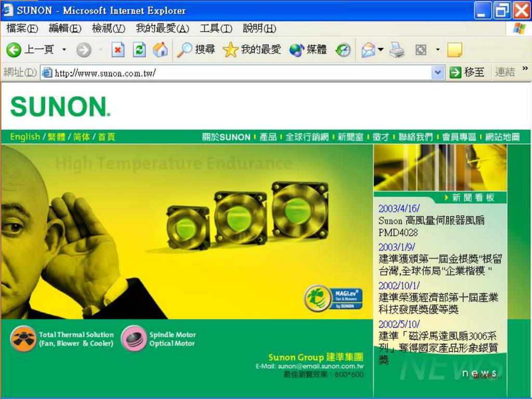Open the 編輯(E) menu
Screen dimensions: 532x399
(x=65, y=29)
